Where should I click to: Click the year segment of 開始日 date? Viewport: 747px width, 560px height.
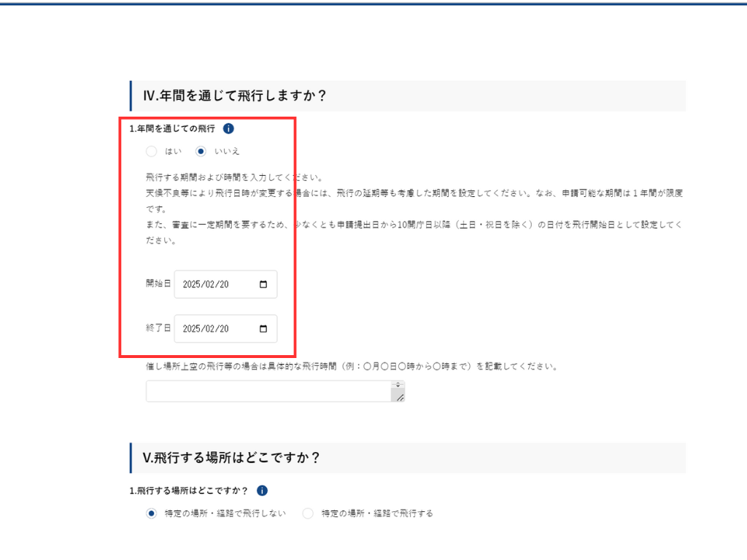[191, 284]
